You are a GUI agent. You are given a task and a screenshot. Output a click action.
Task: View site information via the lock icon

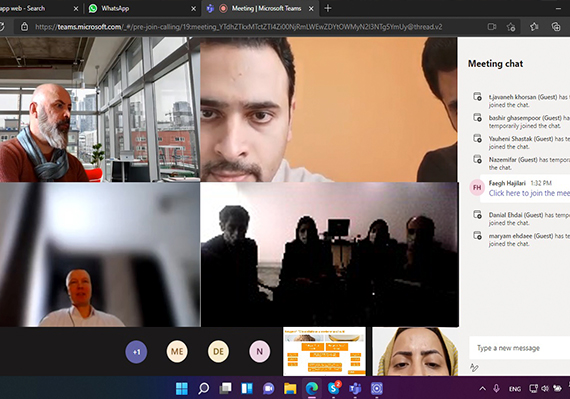24,27
